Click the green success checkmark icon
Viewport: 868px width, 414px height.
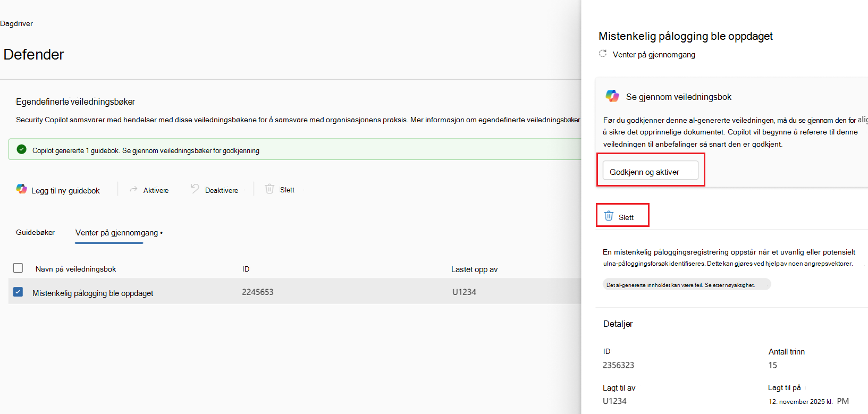(x=21, y=149)
